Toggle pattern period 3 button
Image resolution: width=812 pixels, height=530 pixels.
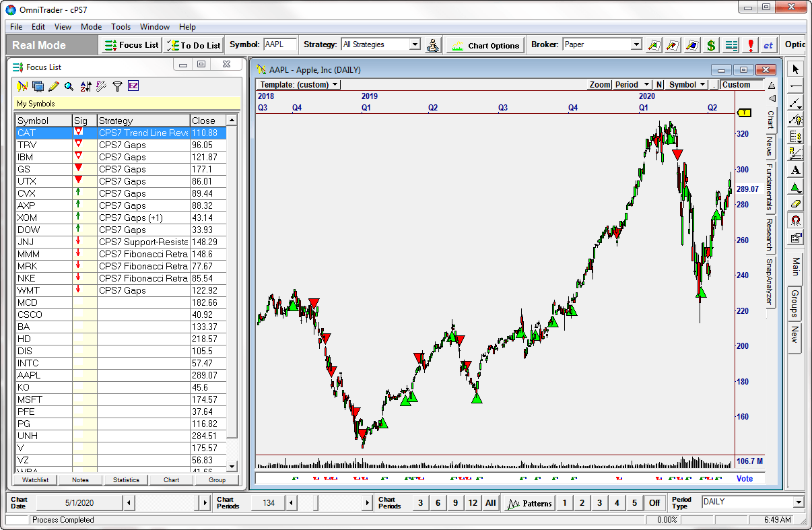pos(599,502)
